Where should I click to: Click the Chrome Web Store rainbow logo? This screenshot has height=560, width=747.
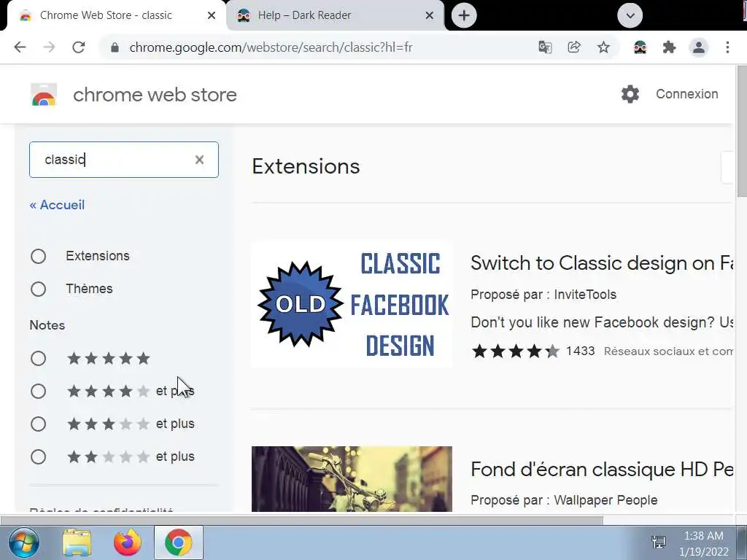point(43,94)
